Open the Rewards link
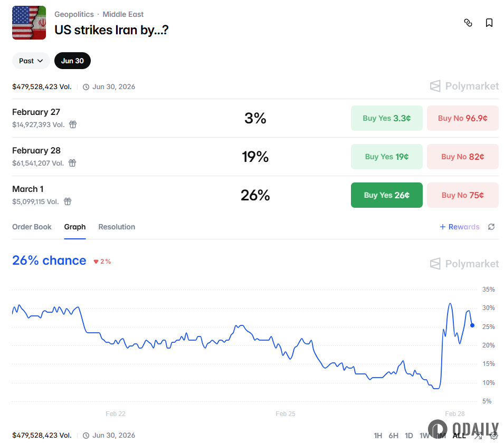504x444 pixels. [460, 227]
